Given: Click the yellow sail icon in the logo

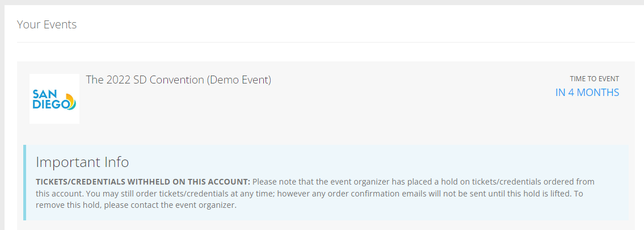Looking at the screenshot, I should tap(70, 101).
